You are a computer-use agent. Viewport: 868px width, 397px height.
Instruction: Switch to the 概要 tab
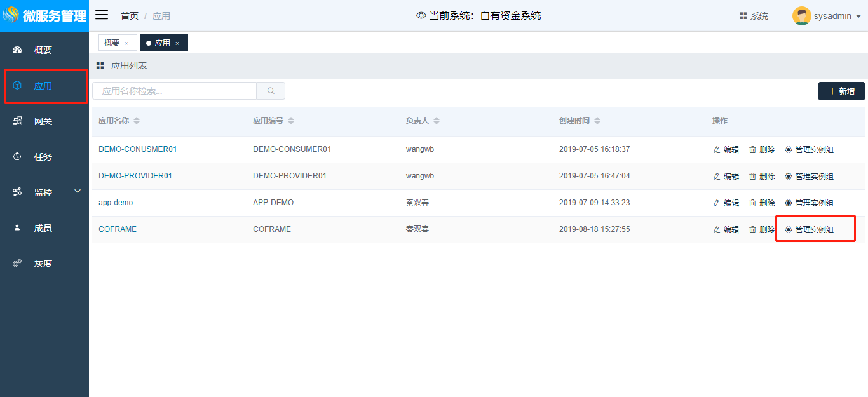112,43
